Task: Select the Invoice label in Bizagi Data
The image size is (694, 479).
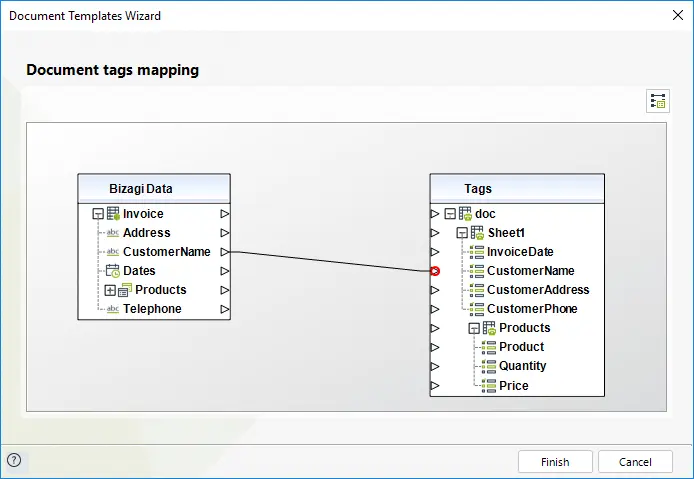Action: click(x=143, y=214)
